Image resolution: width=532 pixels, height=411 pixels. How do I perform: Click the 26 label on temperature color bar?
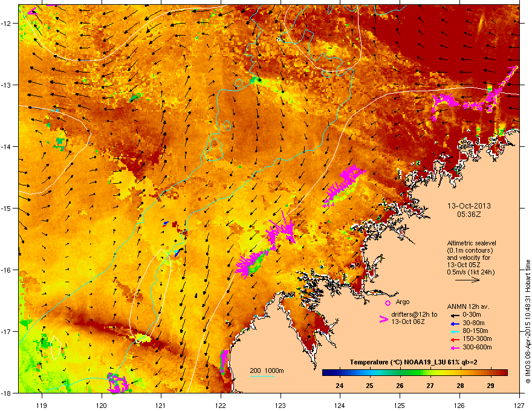400,386
